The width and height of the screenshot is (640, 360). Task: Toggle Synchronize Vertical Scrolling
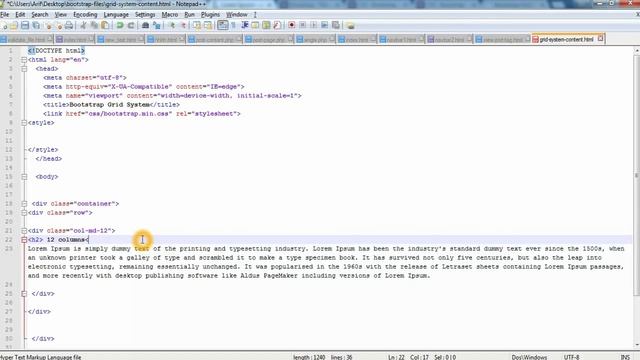pos(197,26)
